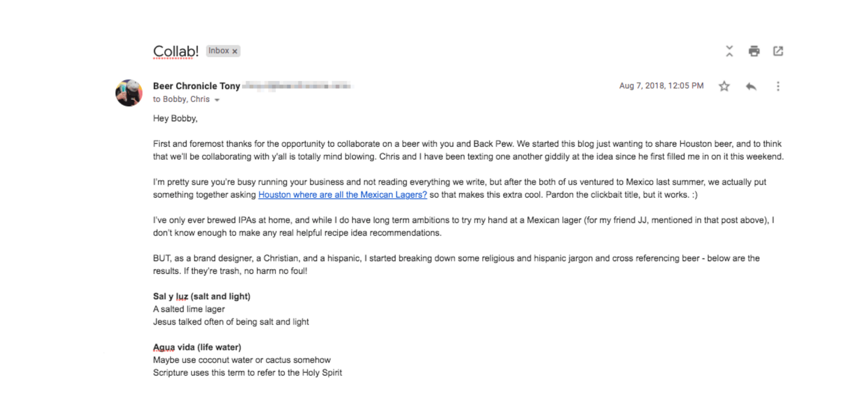Expand recipient details arrow beside Bobby, Chris
The width and height of the screenshot is (868, 406).
217,100
